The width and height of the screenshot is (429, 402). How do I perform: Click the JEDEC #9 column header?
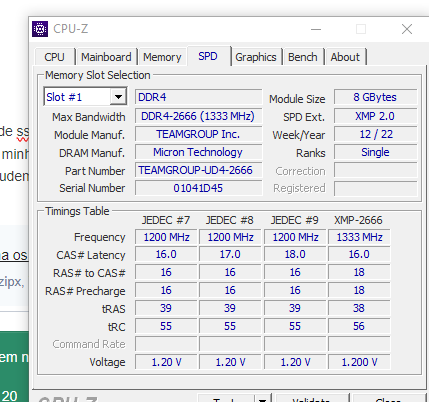click(295, 220)
